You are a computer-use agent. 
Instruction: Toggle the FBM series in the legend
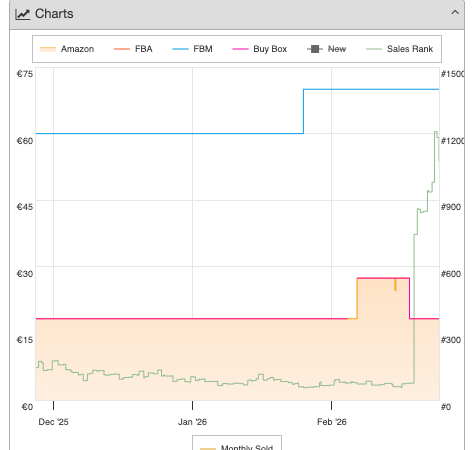point(192,49)
